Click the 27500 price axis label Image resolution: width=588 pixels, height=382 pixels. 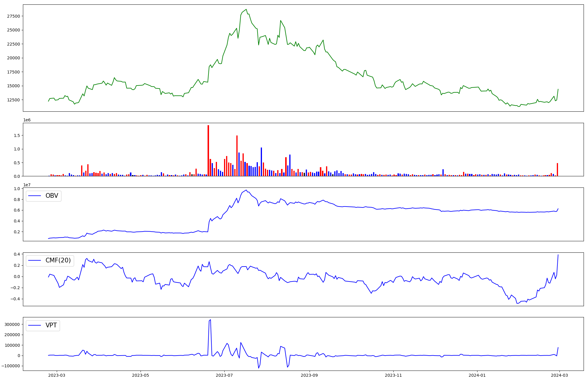(14, 16)
